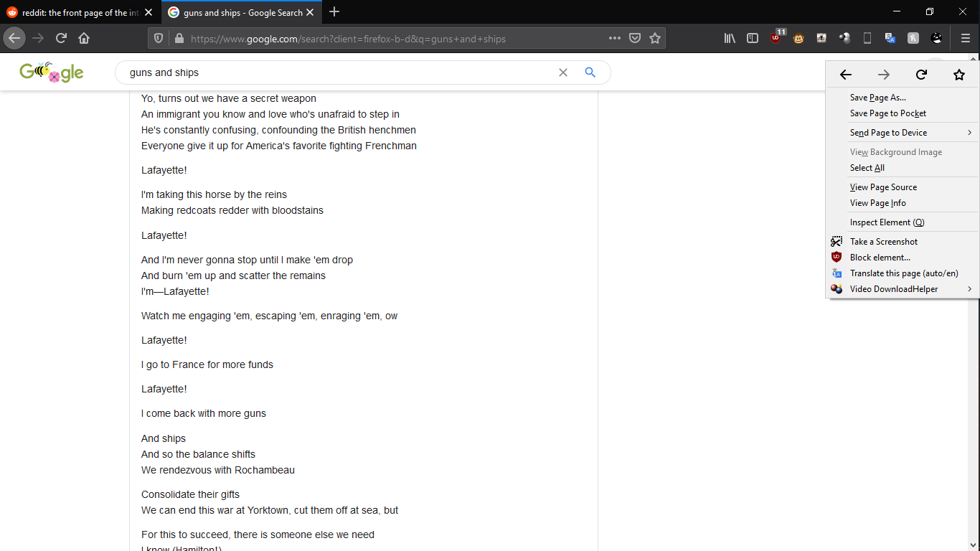Click the Save to Pocket icon in the address bar
Viewport: 980px width, 551px height.
click(635, 39)
